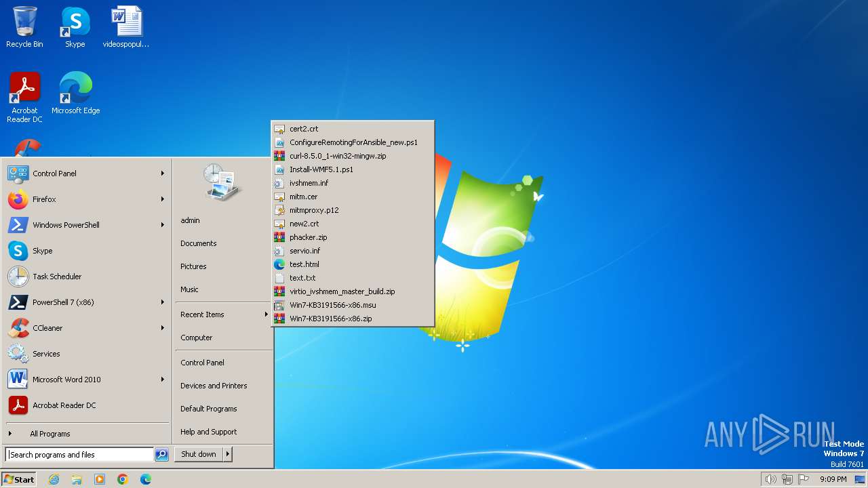Click Acrobat Reader DC icon in Start menu
Screen dimensions: 868x488
[18, 405]
